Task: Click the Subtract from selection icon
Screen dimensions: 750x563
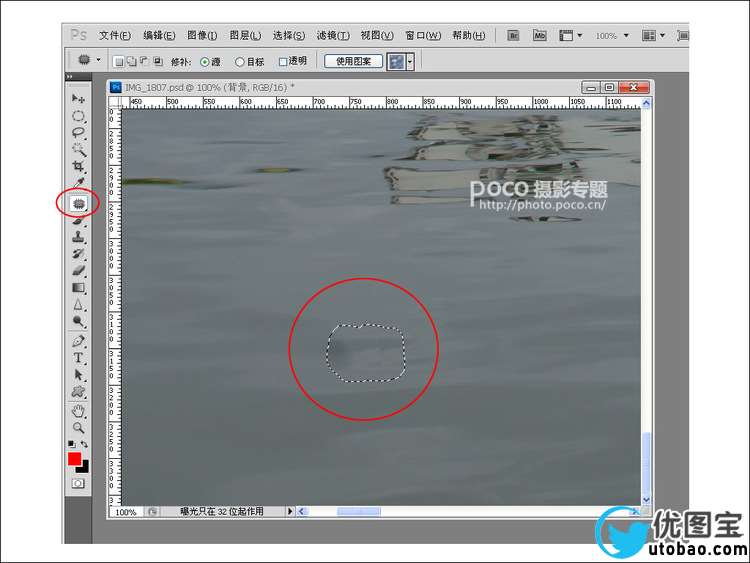Action: [x=144, y=61]
